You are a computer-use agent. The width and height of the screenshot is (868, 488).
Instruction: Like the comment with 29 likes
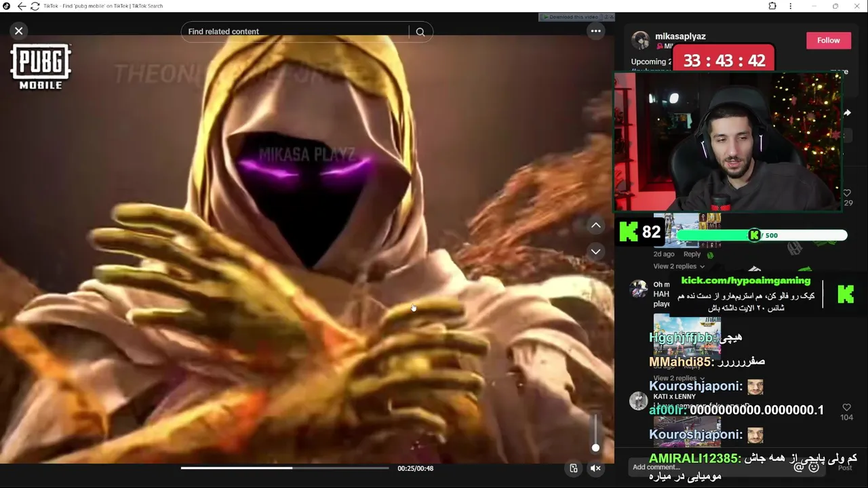click(x=847, y=193)
